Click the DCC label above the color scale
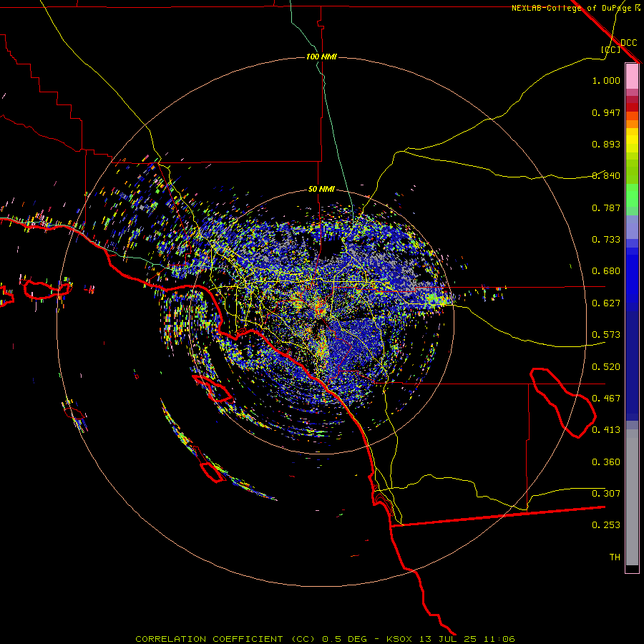The height and width of the screenshot is (644, 644). 628,43
